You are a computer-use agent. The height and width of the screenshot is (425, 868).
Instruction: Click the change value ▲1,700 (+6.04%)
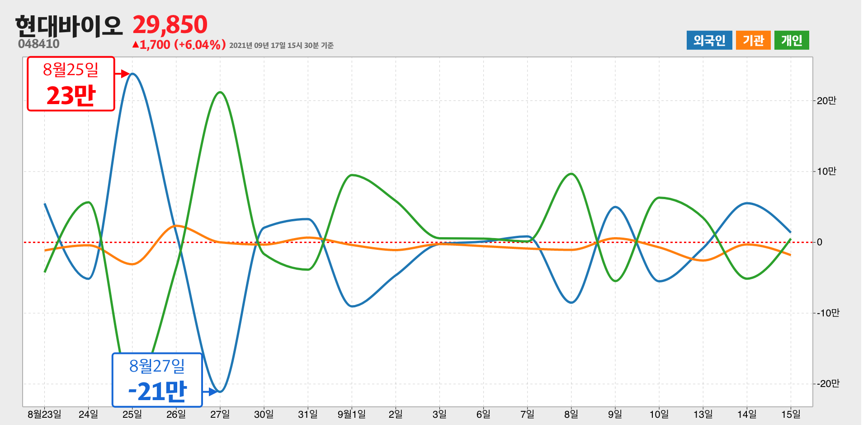179,44
